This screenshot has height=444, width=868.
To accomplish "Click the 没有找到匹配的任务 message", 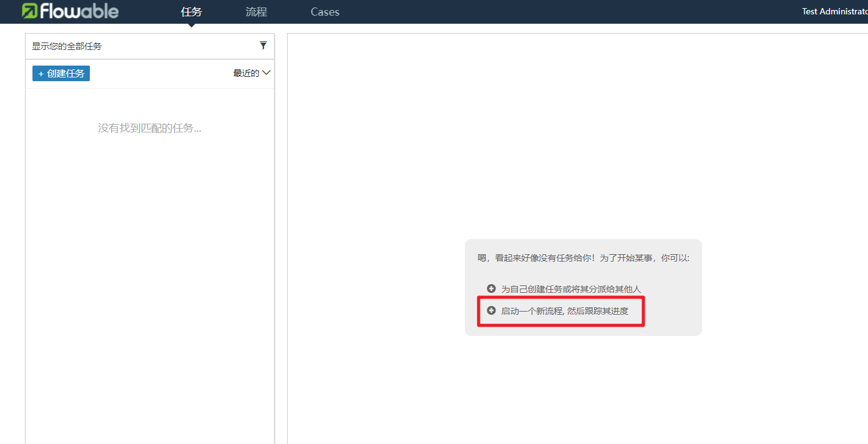I will 150,128.
